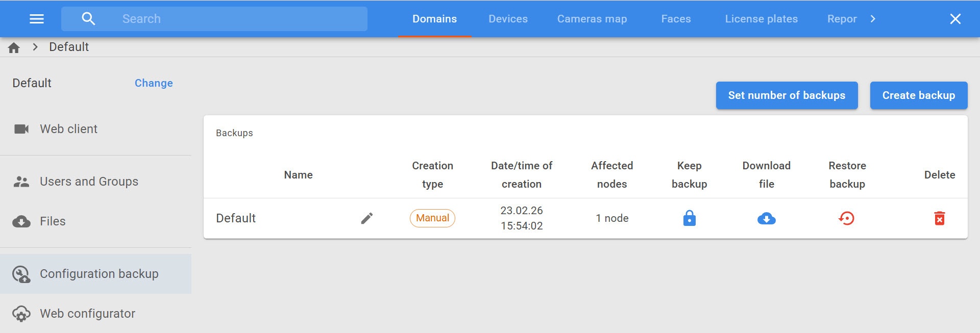Download the Default backup file

click(766, 219)
